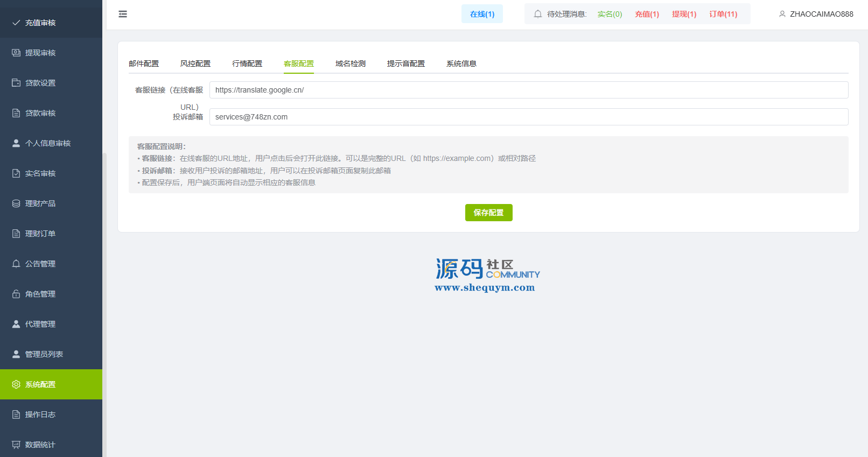Click the notification bell icon
The height and width of the screenshot is (457, 868).
pos(537,14)
